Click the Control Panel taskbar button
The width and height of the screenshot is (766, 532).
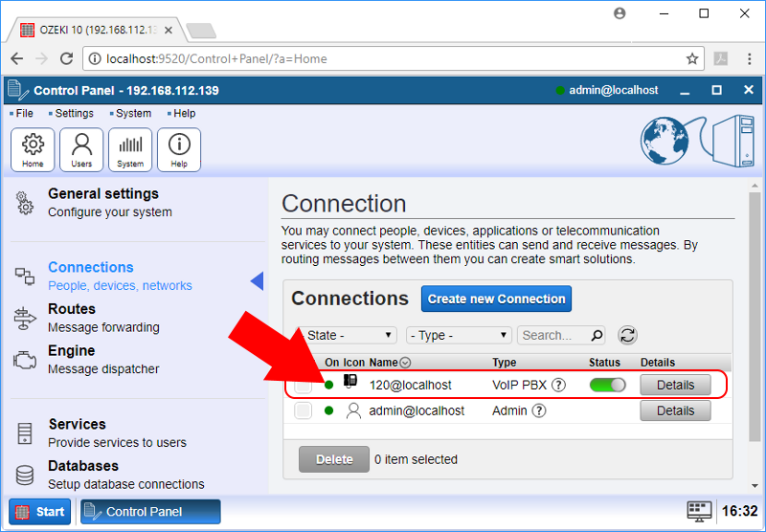150,512
